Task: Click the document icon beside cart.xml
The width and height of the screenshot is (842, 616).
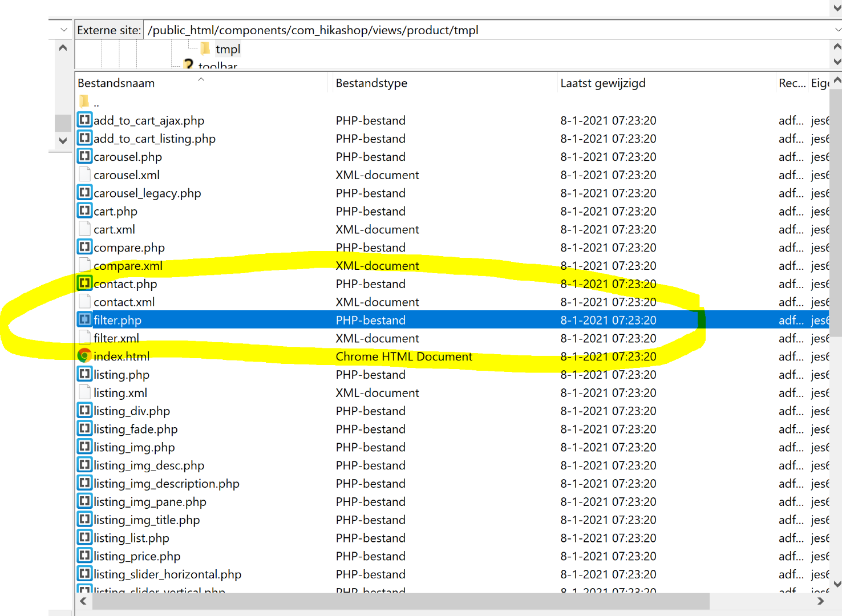Action: click(x=84, y=229)
